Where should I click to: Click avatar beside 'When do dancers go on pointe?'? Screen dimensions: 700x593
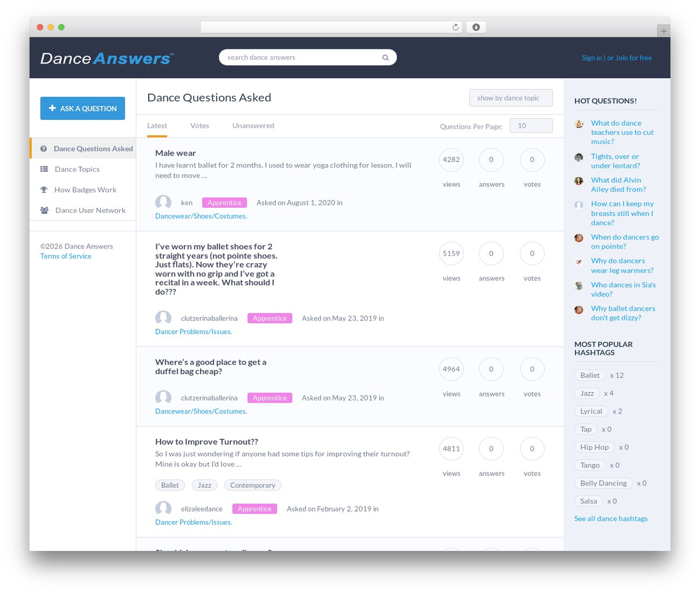point(579,238)
